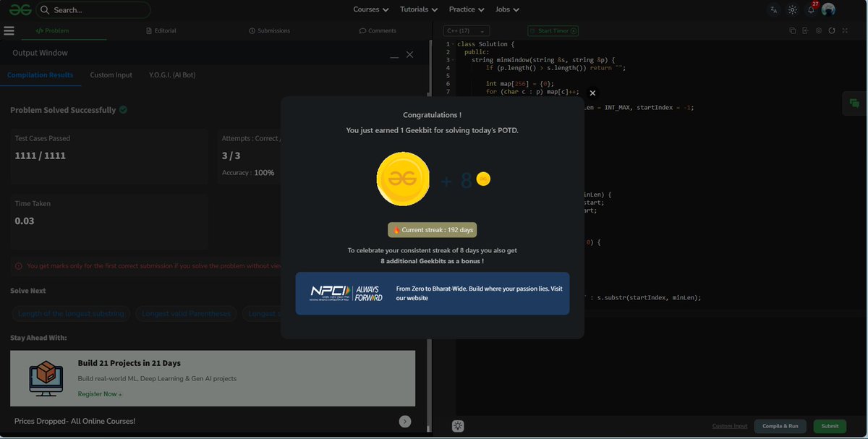This screenshot has height=439, width=868.
Task: Switch to the Custom Input tab
Action: tap(111, 74)
